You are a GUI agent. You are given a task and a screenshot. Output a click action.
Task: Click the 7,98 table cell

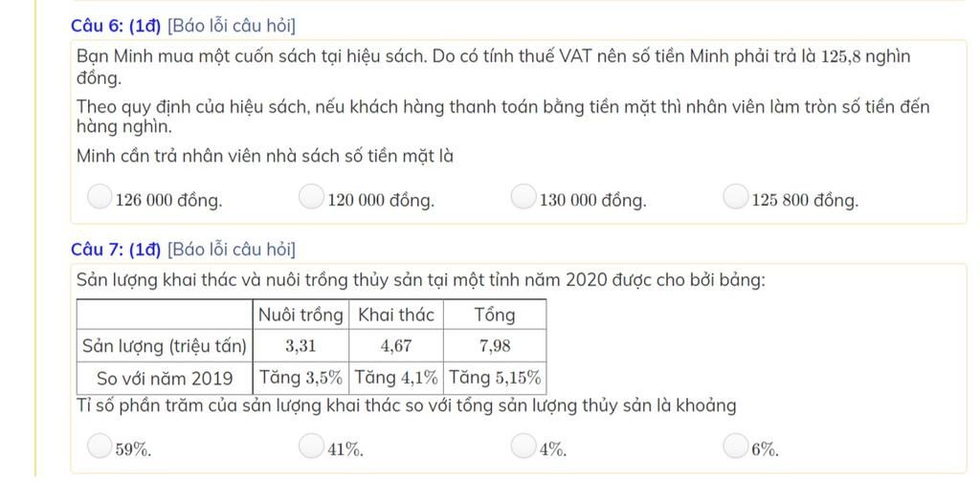click(x=495, y=345)
